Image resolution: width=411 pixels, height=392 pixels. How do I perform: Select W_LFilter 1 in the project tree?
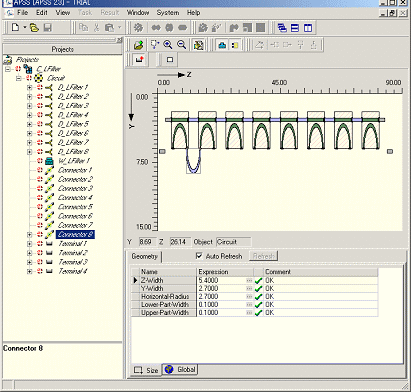point(74,161)
